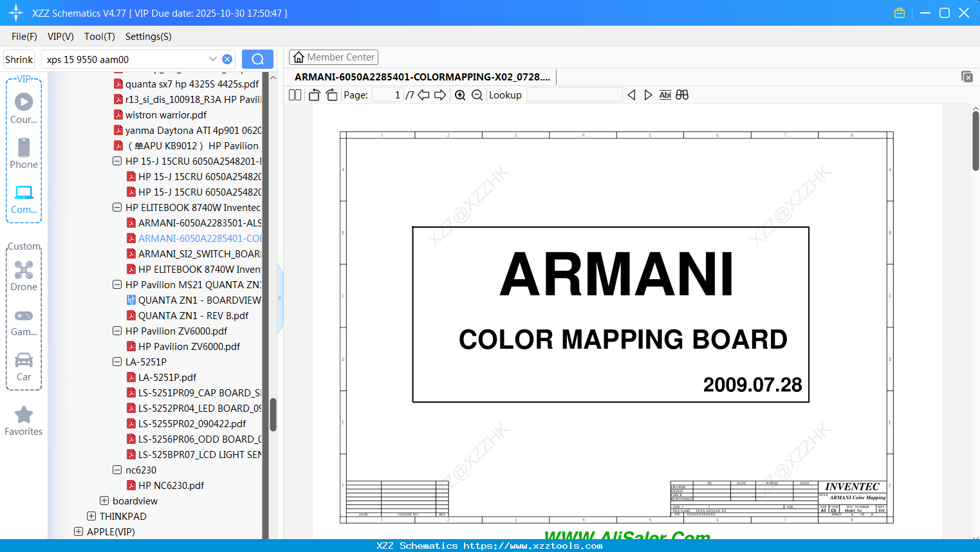Click the document viewer scrollbar thumb
The width and height of the screenshot is (980, 552).
coord(975,140)
